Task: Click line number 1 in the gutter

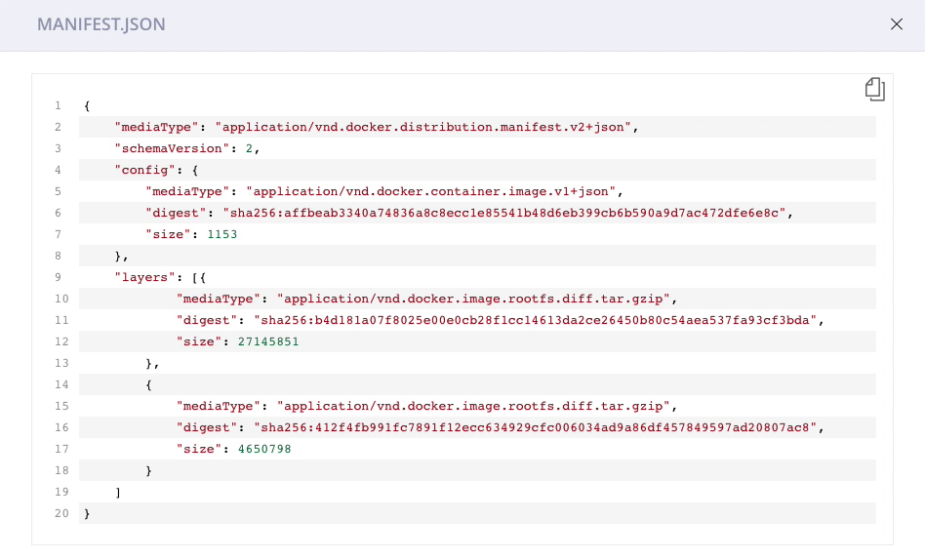Action: [59, 105]
